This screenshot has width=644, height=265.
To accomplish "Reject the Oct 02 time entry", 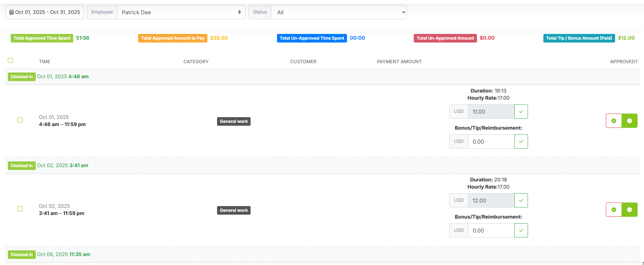I will 614,210.
